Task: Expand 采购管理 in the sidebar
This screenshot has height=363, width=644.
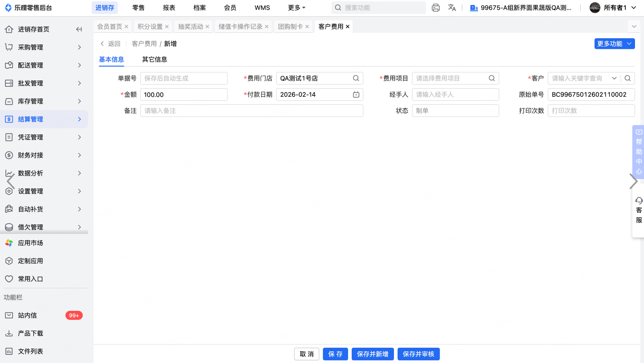Action: click(x=44, y=47)
